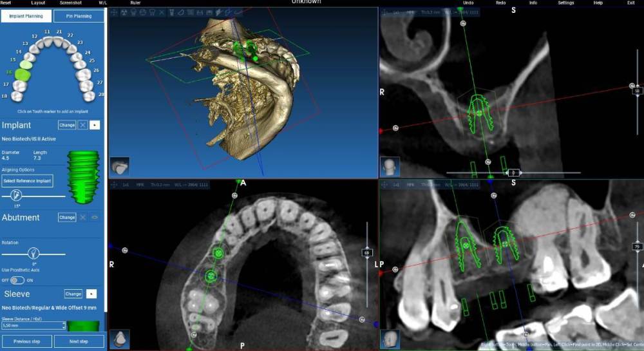Image resolution: width=644 pixels, height=351 pixels.
Task: Click the tooth icon in 3D view toolbar
Action: click(153, 12)
